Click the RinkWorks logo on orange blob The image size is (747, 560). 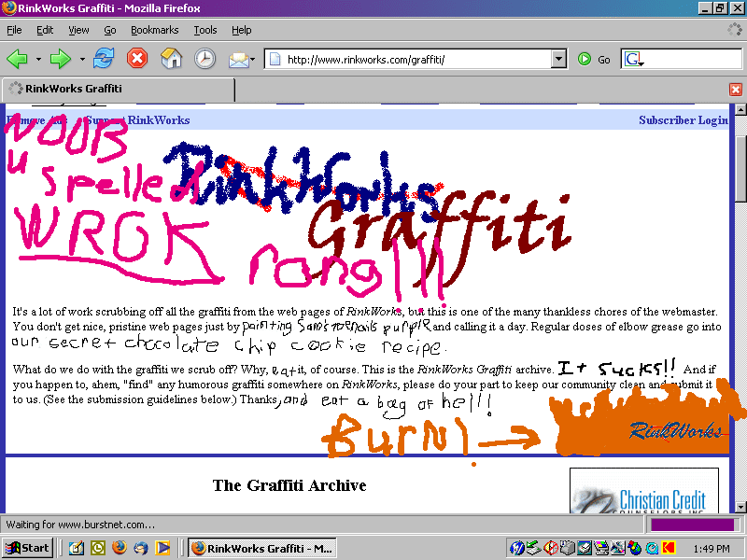coord(676,431)
